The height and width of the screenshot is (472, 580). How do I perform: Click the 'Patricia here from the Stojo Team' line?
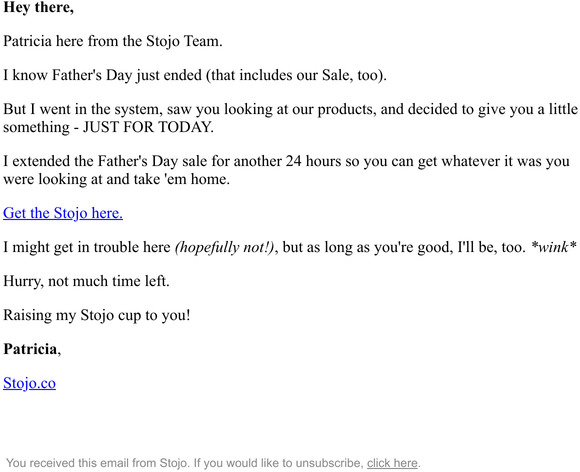pos(113,41)
